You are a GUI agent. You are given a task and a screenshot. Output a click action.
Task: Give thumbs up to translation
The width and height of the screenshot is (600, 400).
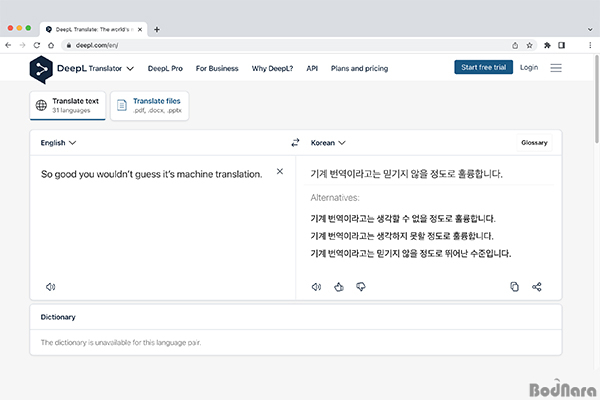coord(339,287)
